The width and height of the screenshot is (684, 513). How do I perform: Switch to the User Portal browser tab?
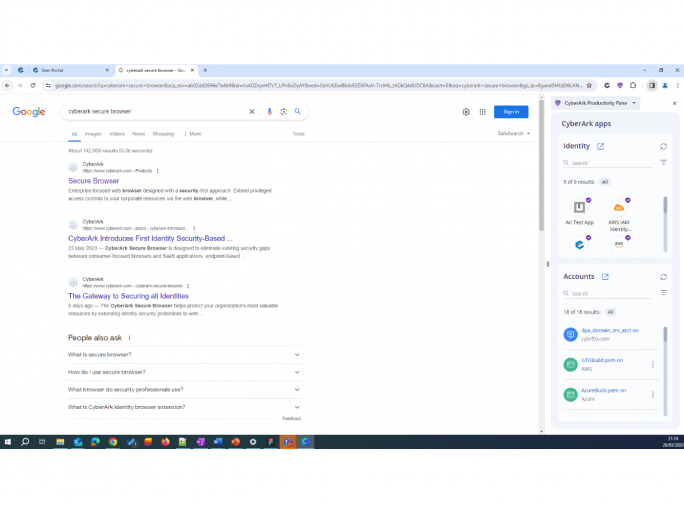(70, 70)
